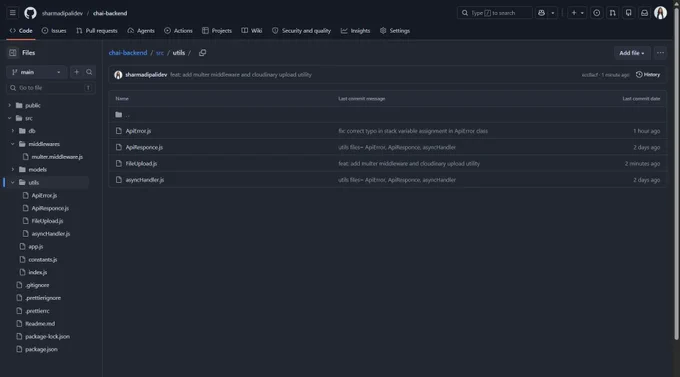Viewport: 680px width, 377px height.
Task: Expand the db folder in tree
Action: click(x=13, y=131)
